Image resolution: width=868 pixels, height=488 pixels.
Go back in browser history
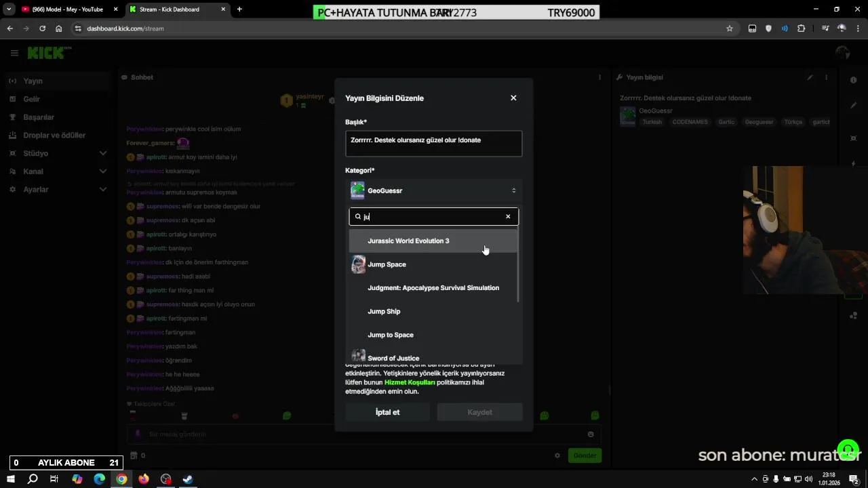pos(9,28)
